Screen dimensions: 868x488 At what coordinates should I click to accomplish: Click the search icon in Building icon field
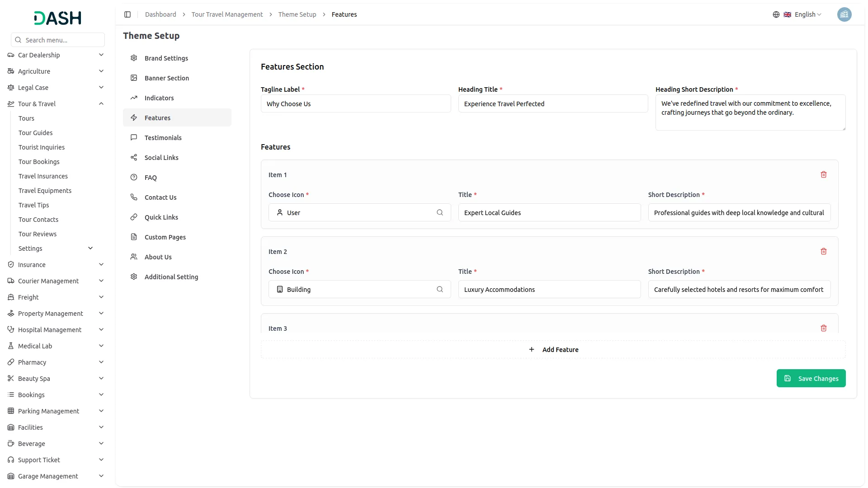tap(439, 290)
